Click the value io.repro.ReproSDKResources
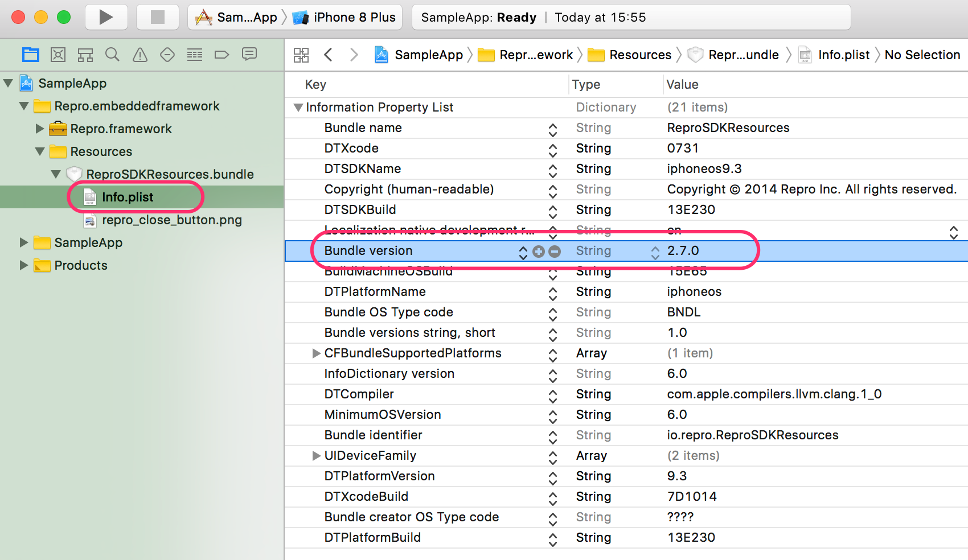The image size is (968, 560). click(753, 435)
